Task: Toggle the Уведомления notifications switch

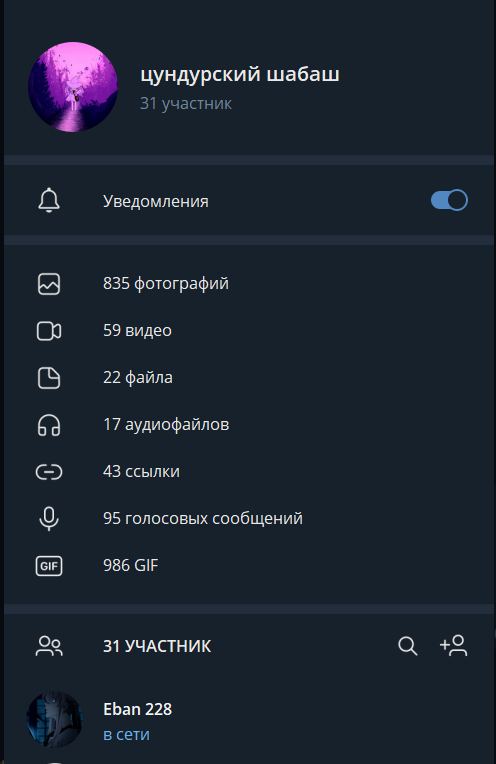Action: (449, 200)
